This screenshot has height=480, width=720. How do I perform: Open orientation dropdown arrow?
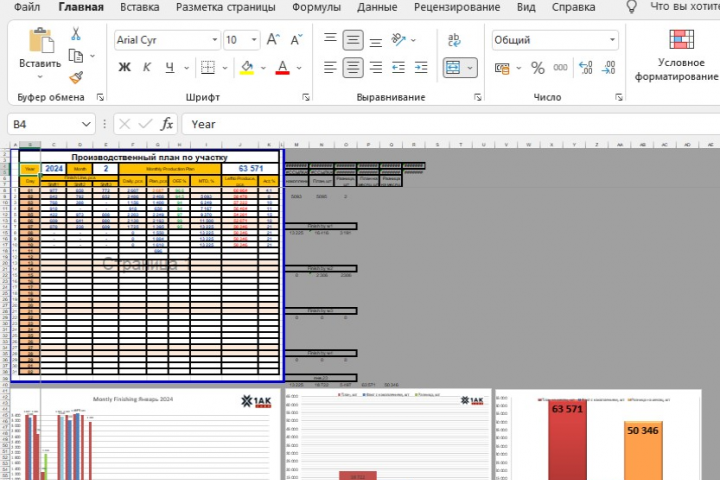click(413, 40)
